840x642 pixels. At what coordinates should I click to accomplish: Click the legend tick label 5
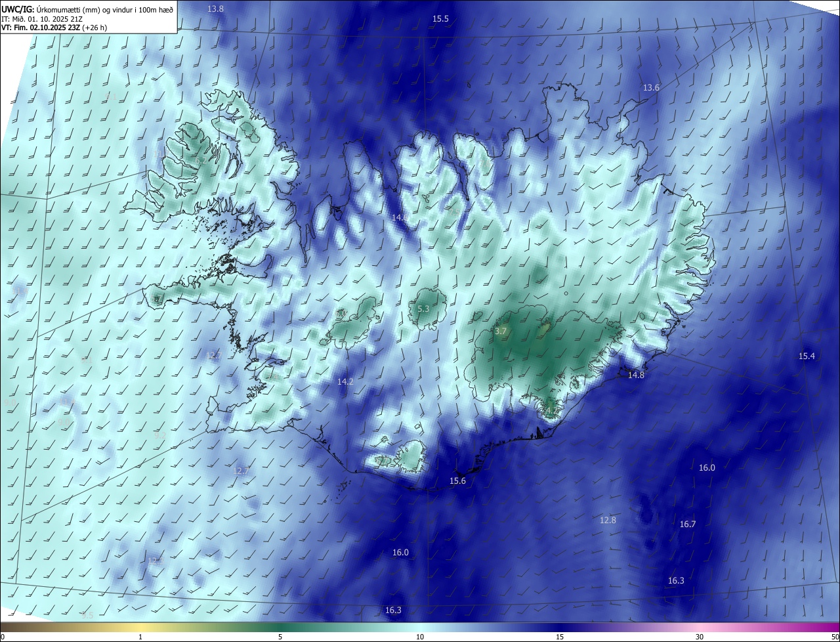[x=280, y=637]
